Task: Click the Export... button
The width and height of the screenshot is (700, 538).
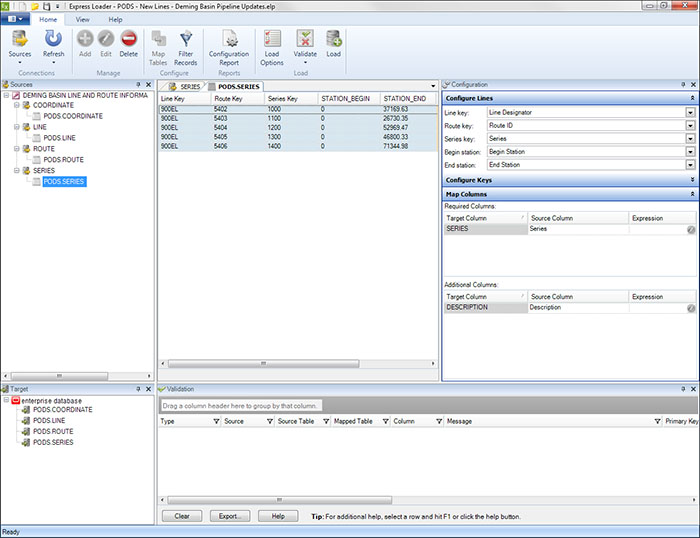Action: pyautogui.click(x=230, y=516)
